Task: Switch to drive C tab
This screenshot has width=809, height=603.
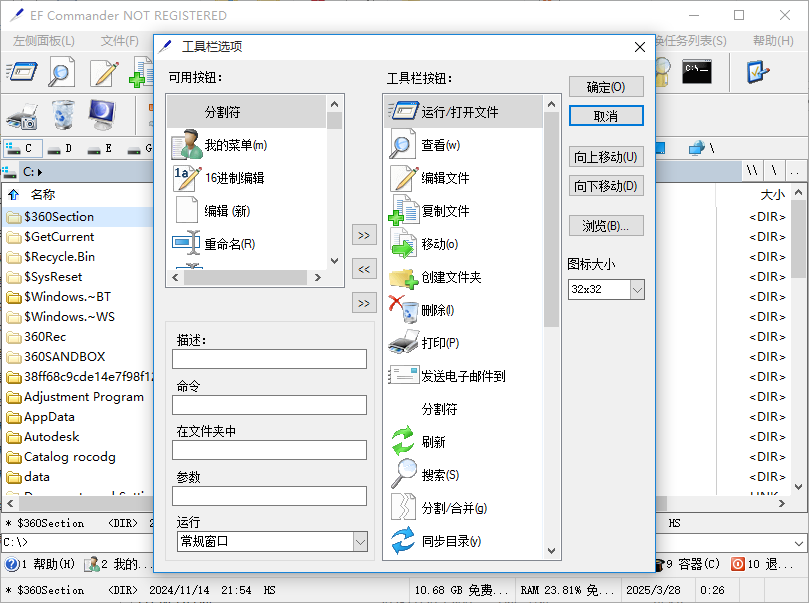Action: click(23, 149)
